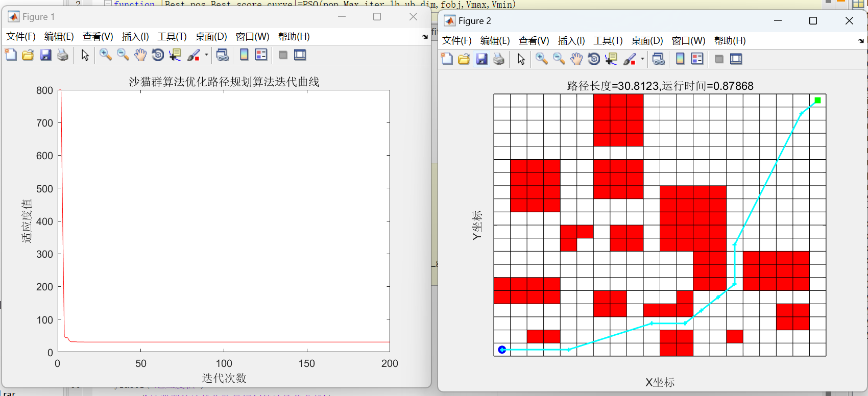
Task: Toggle the Zoom In tool in Figure 1
Action: click(x=106, y=55)
